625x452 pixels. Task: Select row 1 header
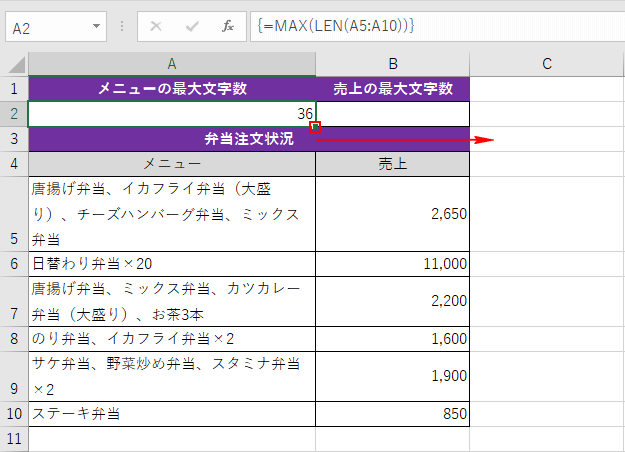14,89
